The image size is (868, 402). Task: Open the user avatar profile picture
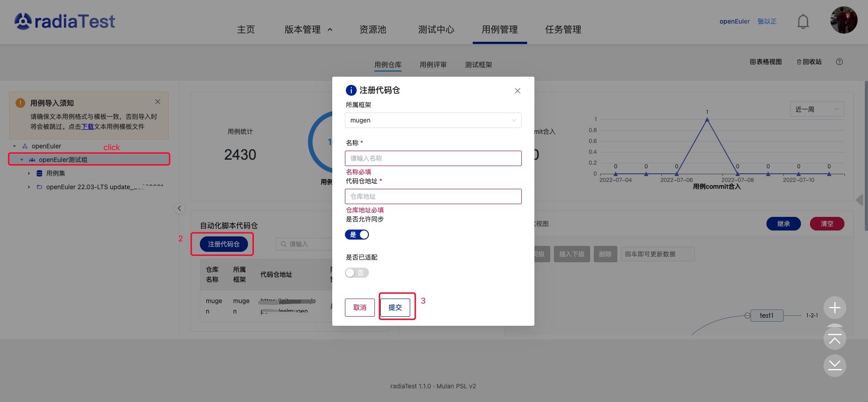point(843,20)
